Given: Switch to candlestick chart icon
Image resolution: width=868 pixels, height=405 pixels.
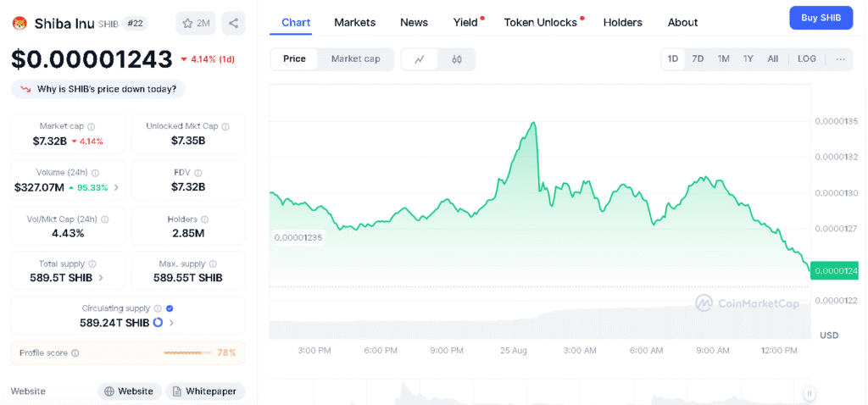Looking at the screenshot, I should pos(456,59).
